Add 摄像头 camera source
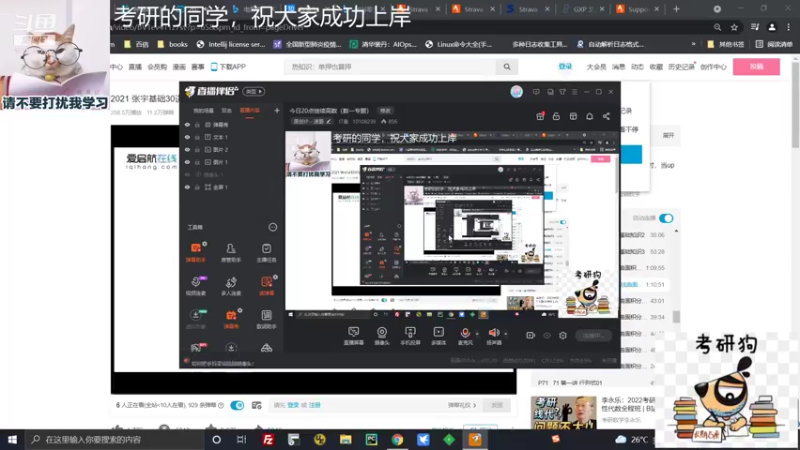The width and height of the screenshot is (800, 450). click(382, 336)
